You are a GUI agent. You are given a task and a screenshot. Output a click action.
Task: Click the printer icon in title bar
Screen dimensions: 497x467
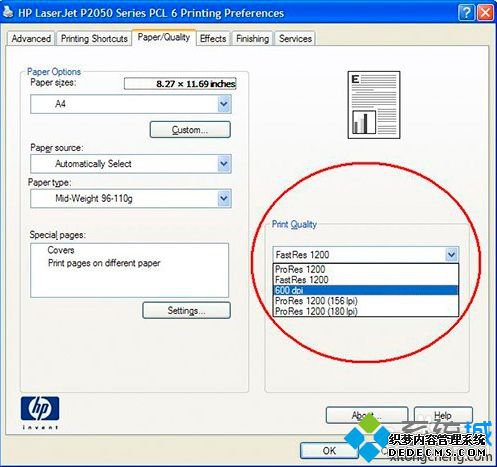click(7, 12)
